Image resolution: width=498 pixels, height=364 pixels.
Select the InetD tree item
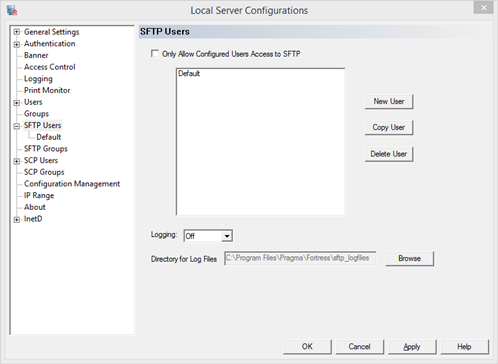[x=33, y=219]
